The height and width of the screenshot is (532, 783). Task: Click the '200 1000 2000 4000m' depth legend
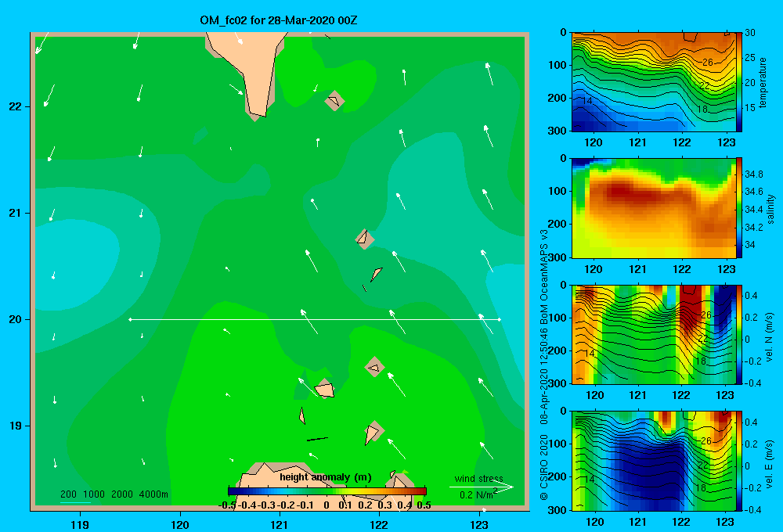tap(114, 494)
